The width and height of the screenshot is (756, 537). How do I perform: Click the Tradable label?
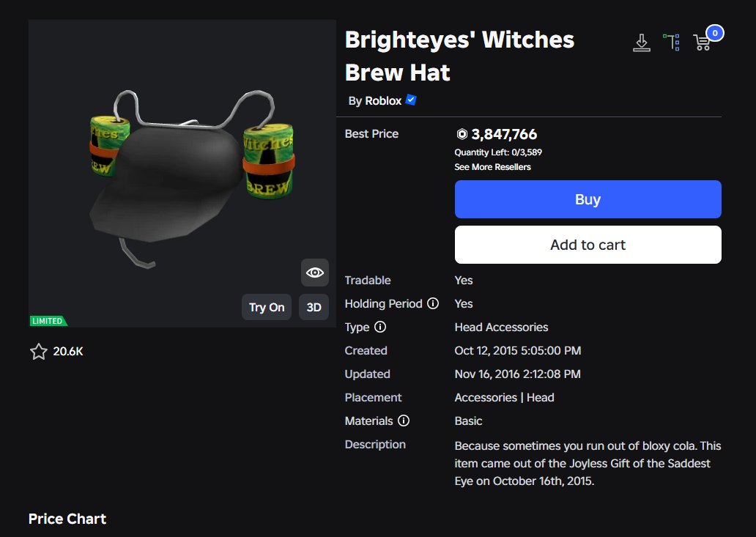click(368, 280)
